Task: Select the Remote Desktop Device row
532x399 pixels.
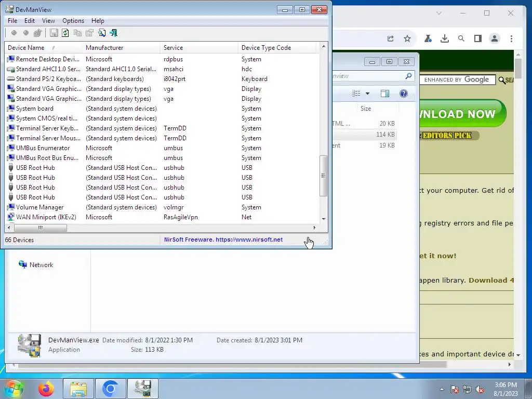Action: click(x=162, y=59)
